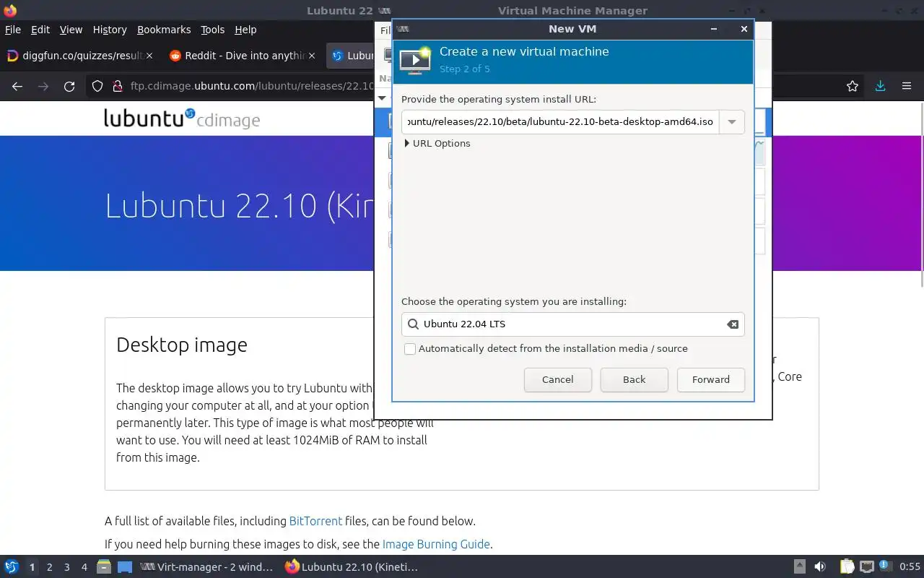The height and width of the screenshot is (578, 924).
Task: Click the Lubuntu cdimage logo
Action: click(182, 118)
